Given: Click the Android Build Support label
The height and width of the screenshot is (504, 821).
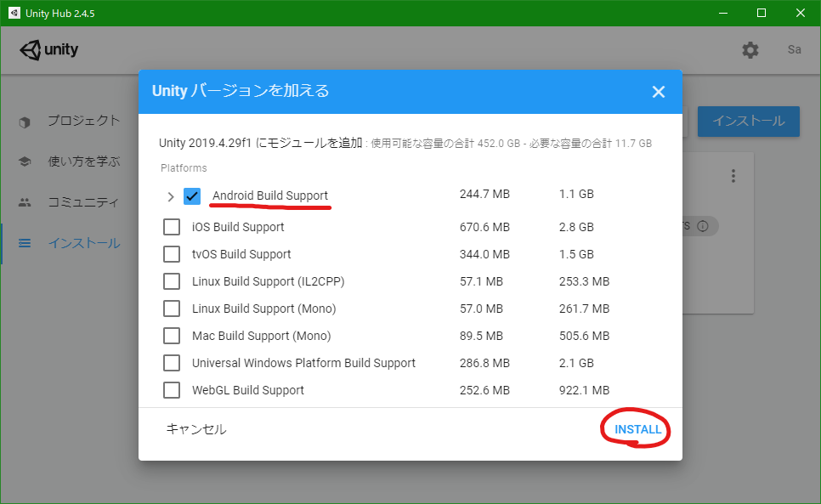Looking at the screenshot, I should (270, 195).
